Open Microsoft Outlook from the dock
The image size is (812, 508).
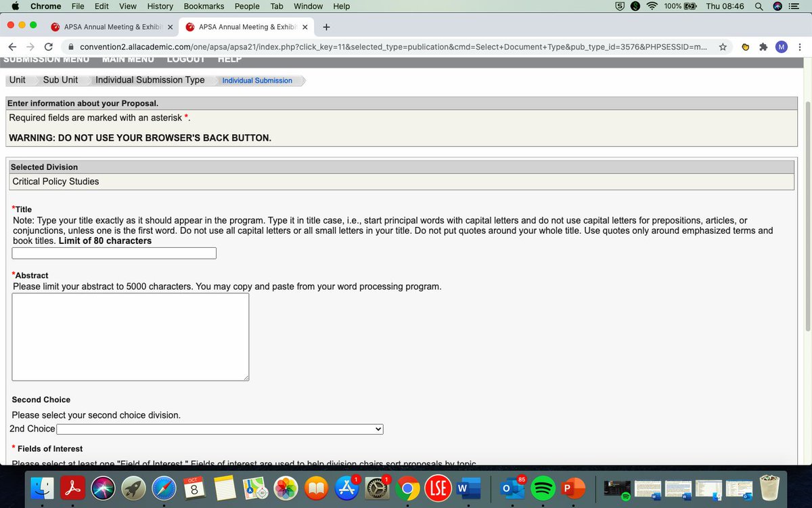511,488
